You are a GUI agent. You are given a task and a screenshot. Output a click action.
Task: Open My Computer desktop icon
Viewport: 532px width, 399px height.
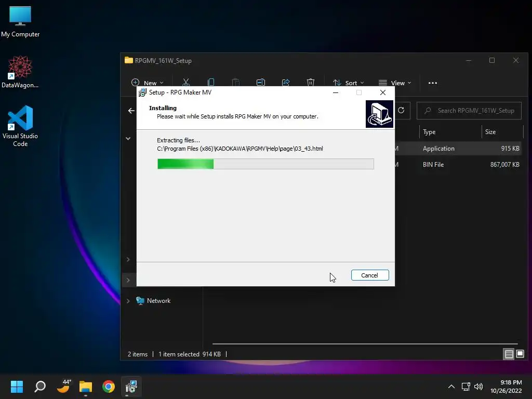(20, 22)
